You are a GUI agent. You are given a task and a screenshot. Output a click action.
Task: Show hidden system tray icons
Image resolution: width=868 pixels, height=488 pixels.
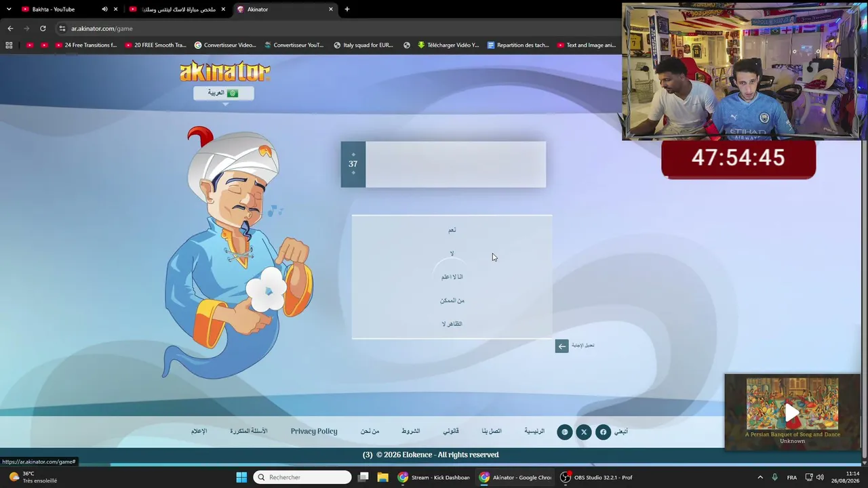[x=760, y=477]
